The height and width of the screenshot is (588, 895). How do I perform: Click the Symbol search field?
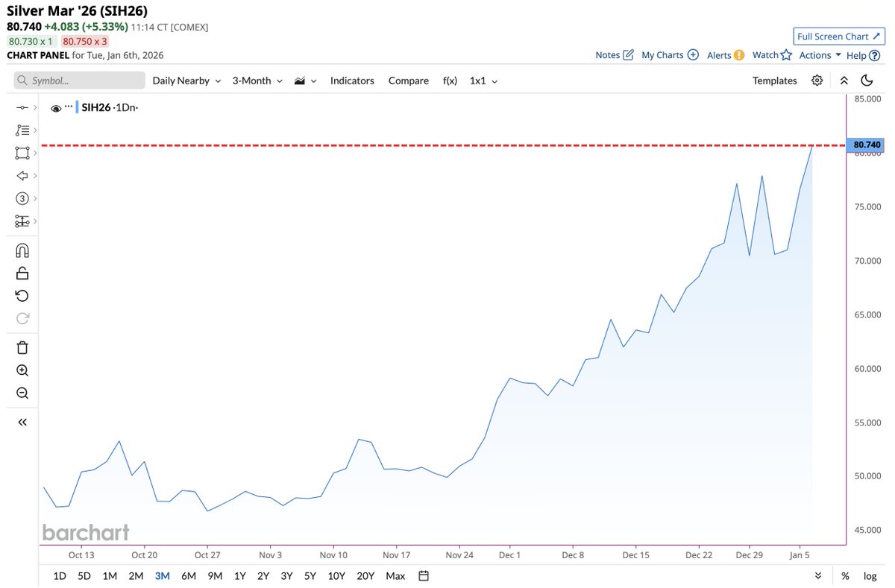click(x=79, y=80)
